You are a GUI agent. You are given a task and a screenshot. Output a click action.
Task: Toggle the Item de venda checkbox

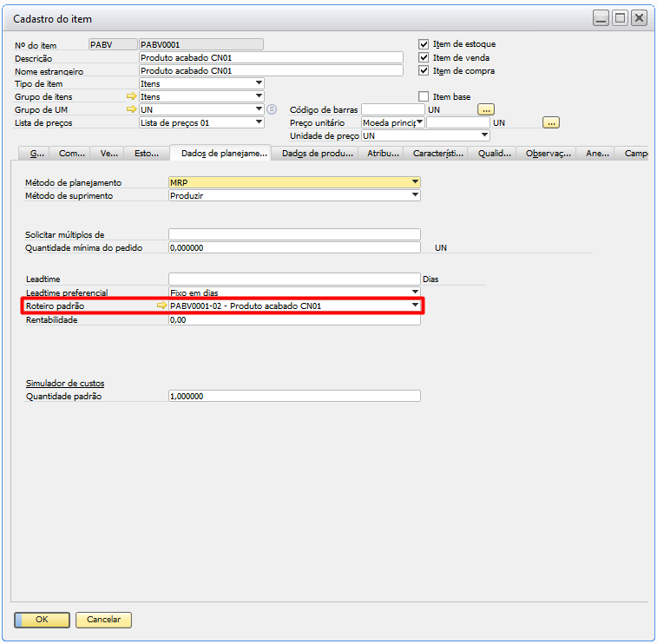[x=424, y=57]
